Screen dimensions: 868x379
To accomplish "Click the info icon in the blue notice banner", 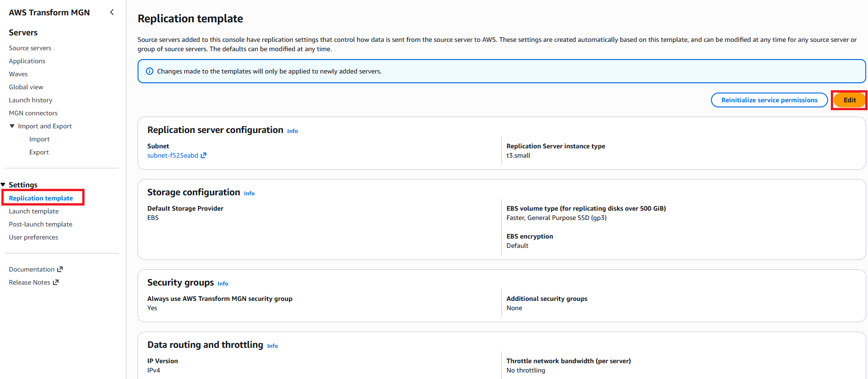I will [x=150, y=71].
